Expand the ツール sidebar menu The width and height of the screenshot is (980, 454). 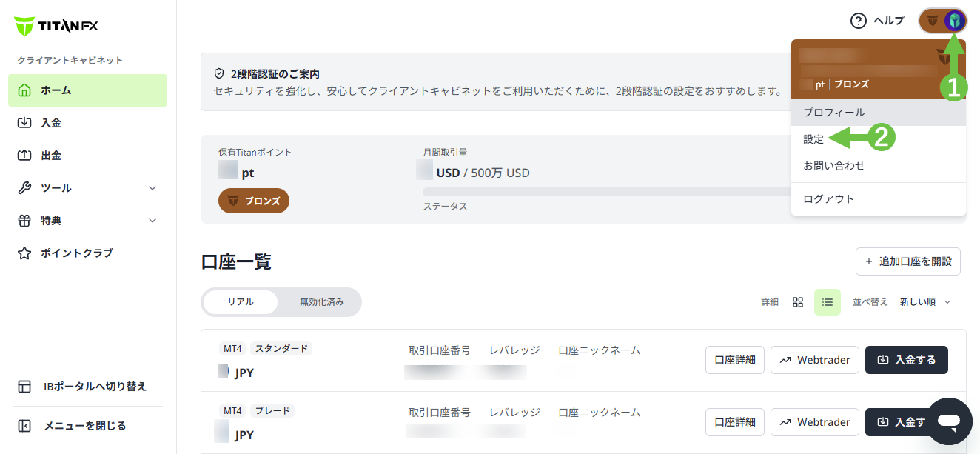88,188
